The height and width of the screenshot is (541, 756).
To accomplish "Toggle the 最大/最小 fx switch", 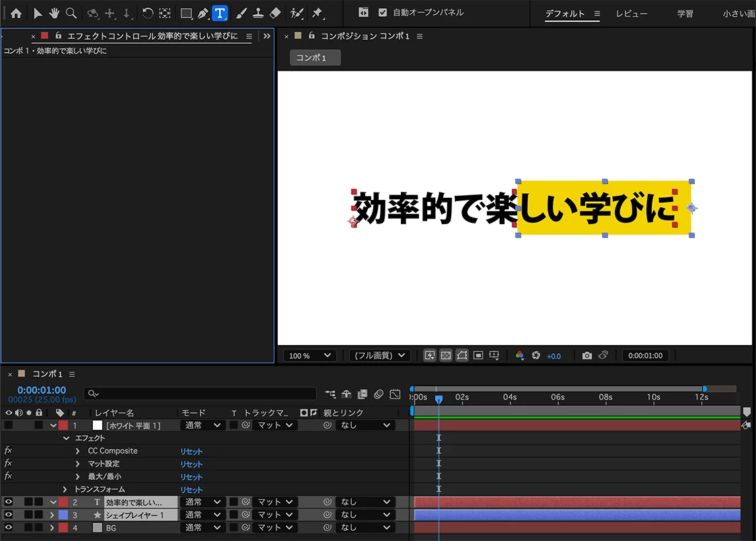I will [x=8, y=476].
